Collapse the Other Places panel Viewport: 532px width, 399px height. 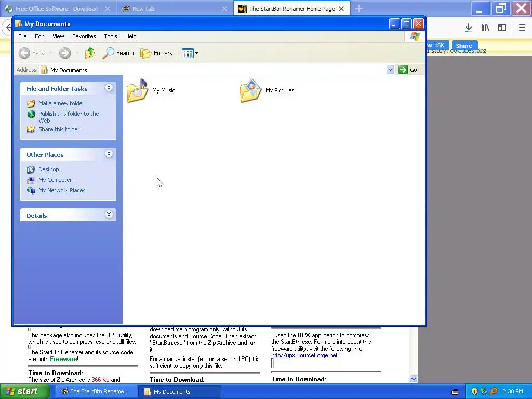coord(109,154)
